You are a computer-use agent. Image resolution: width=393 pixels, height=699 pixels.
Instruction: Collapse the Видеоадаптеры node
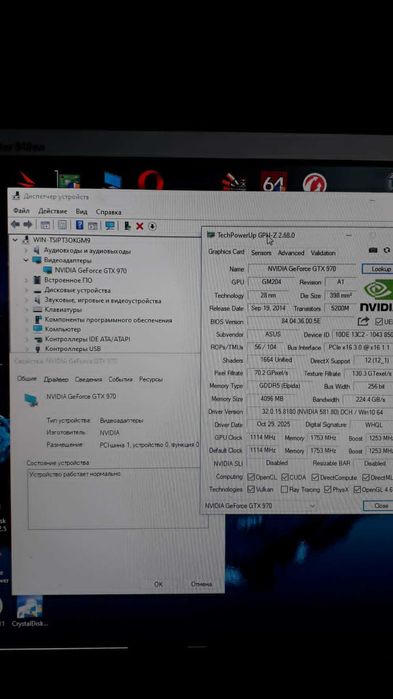[x=26, y=260]
